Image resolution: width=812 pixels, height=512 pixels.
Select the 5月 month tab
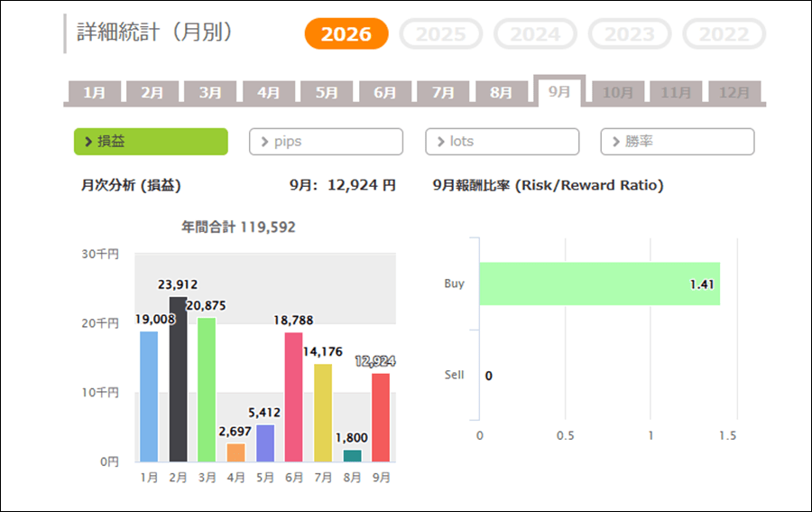pos(327,92)
